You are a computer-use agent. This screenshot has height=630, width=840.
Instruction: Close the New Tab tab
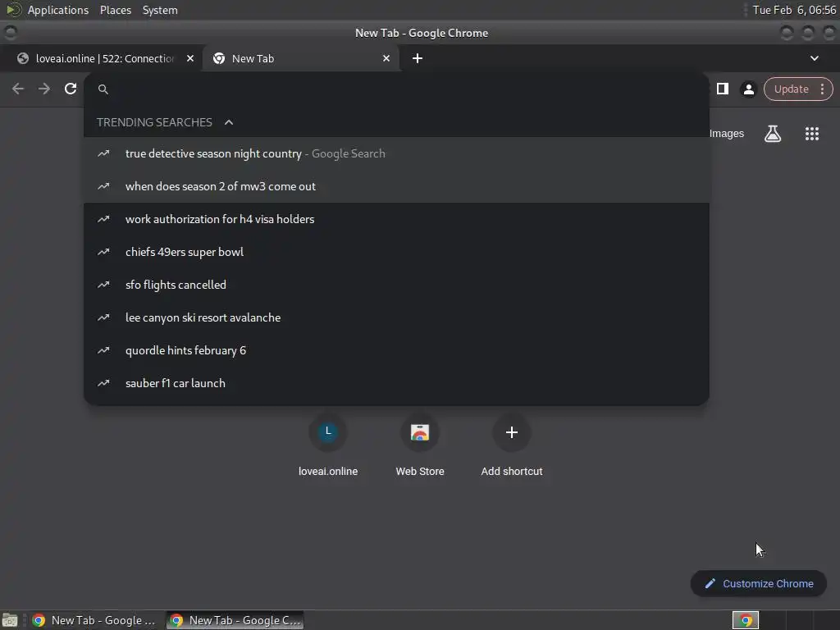pyautogui.click(x=386, y=58)
